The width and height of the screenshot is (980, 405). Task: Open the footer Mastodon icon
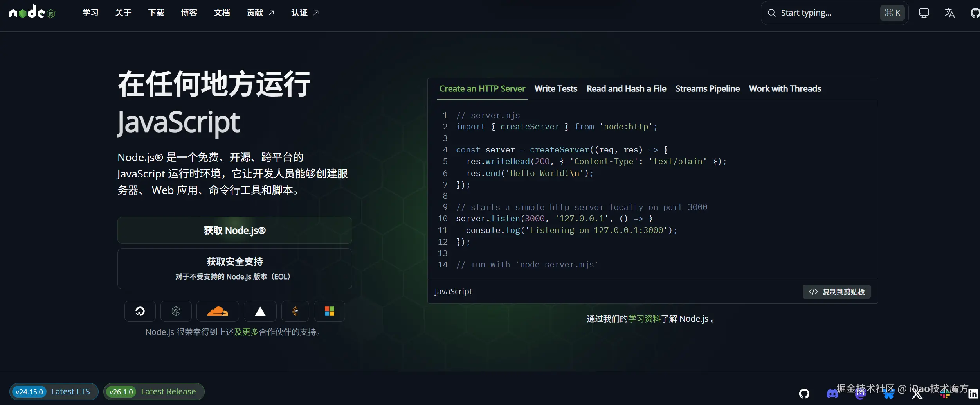861,394
